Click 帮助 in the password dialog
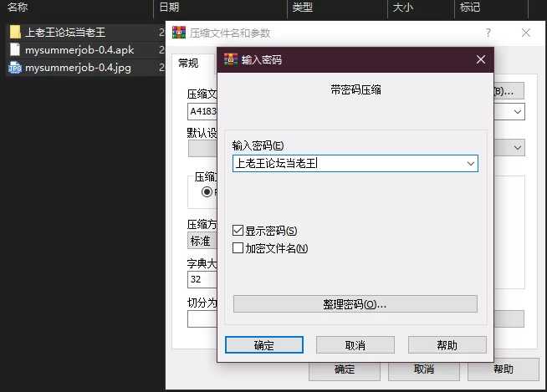The image size is (547, 392). (447, 345)
